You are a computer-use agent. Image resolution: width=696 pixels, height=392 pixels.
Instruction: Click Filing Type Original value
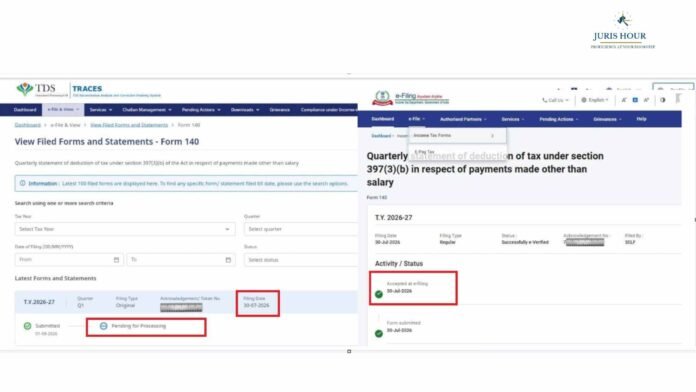point(125,305)
